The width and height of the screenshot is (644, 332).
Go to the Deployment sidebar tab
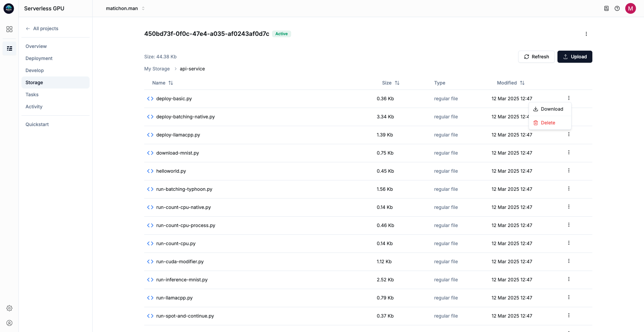click(x=39, y=58)
